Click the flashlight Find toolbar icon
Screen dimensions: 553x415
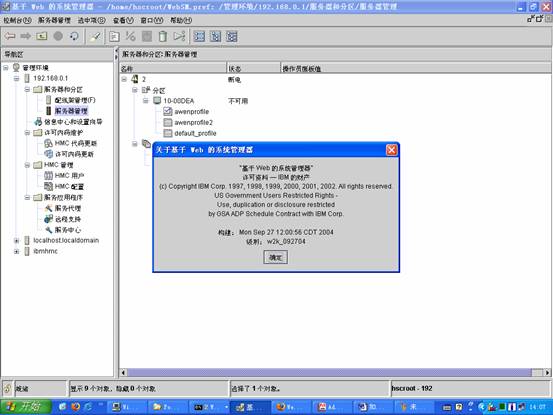95,36
